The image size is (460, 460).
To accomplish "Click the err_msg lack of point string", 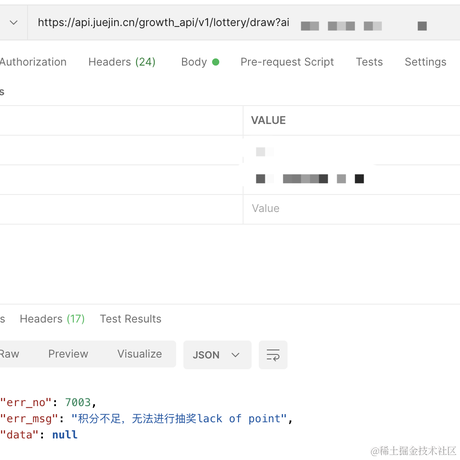I will (x=179, y=419).
